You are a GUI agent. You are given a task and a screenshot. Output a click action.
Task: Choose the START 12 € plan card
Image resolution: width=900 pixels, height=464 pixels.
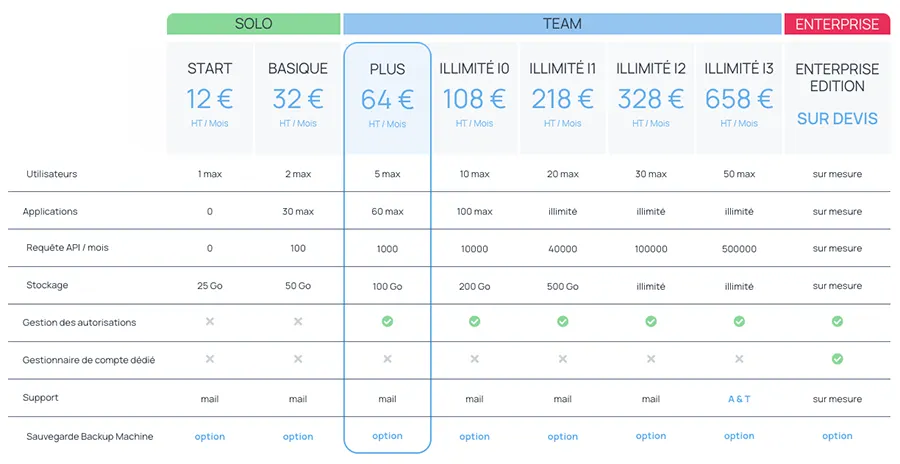210,97
